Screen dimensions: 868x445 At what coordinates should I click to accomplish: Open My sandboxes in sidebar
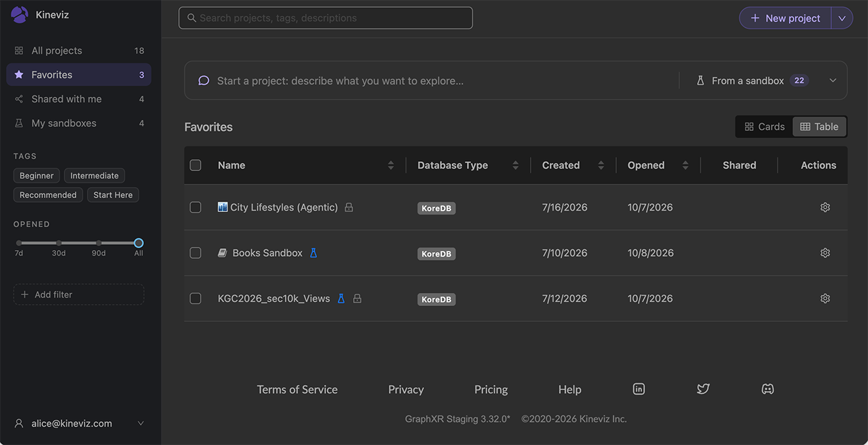pos(79,123)
